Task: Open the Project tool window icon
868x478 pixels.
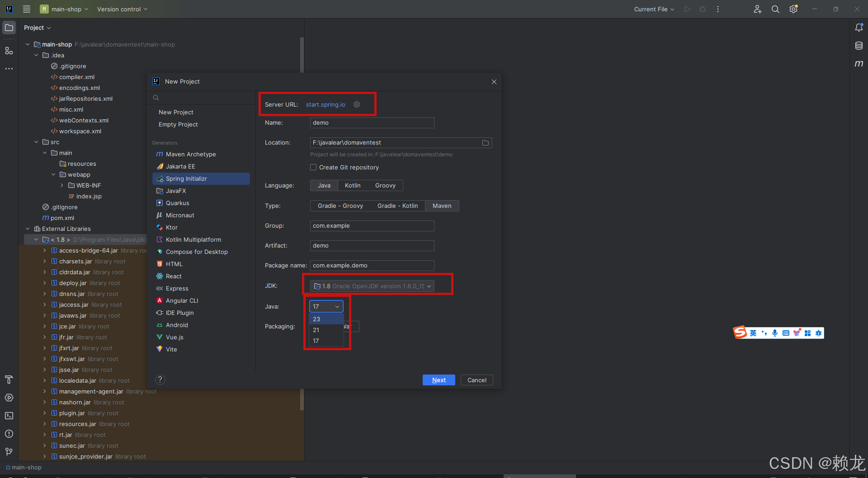Action: tap(9, 28)
